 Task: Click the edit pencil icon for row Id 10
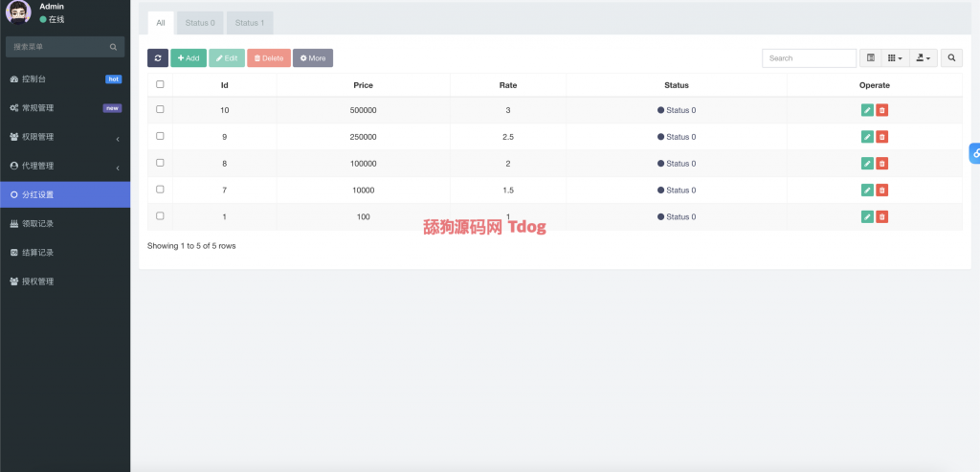867,110
